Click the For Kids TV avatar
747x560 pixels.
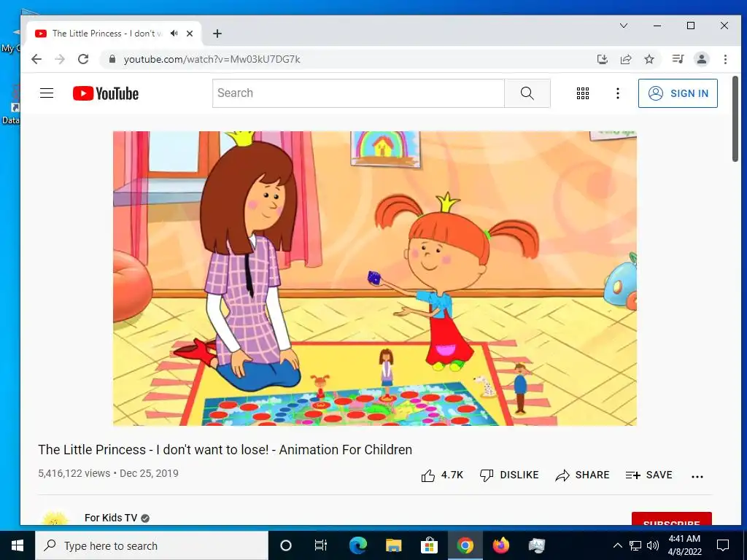(54, 518)
